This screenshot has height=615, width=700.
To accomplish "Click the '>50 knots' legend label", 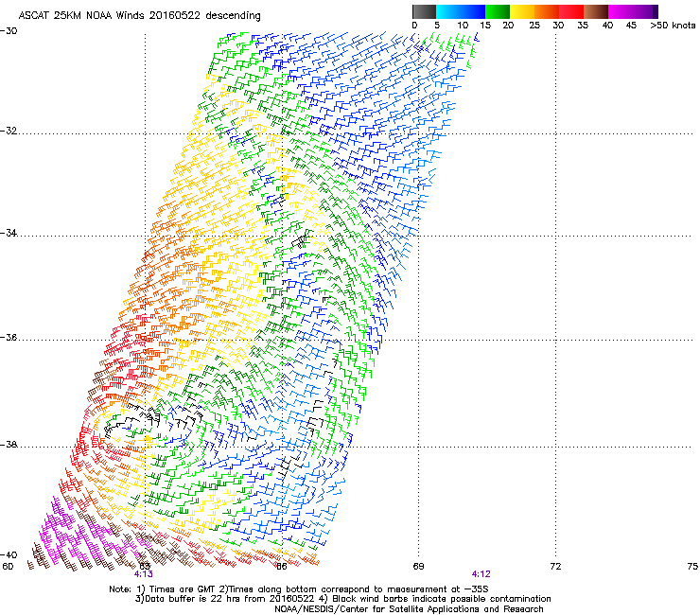I will point(673,26).
